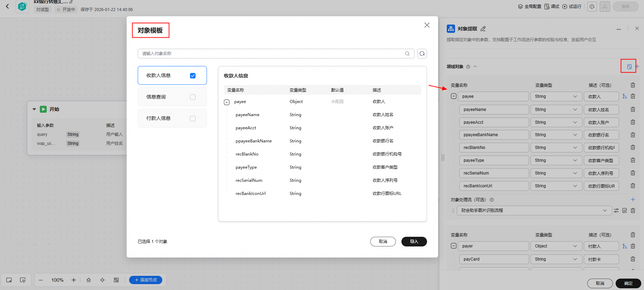
Task: Click the plus icon to add 对象处理流
Action: click(633, 199)
